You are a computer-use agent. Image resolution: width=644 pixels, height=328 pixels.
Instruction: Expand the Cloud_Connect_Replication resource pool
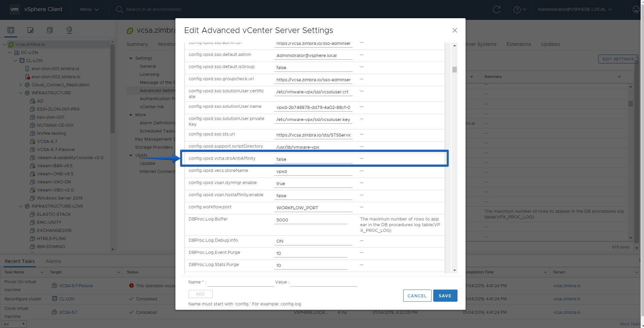tap(21, 85)
